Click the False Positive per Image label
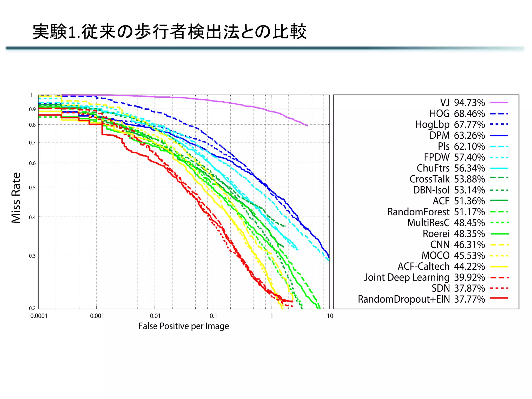The height and width of the screenshot is (399, 532). pos(184,326)
